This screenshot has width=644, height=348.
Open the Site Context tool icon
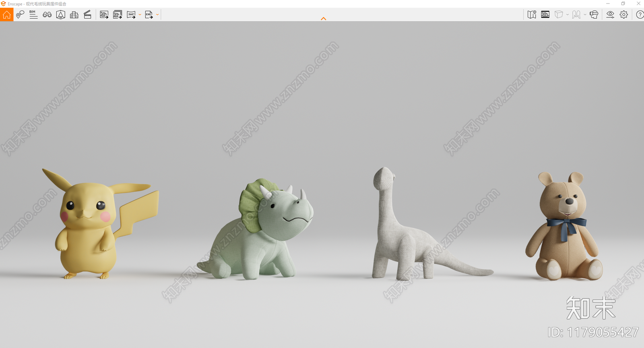pyautogui.click(x=61, y=15)
